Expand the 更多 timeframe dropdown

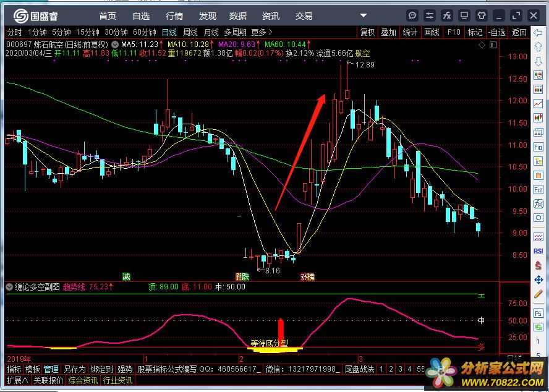coord(262,32)
